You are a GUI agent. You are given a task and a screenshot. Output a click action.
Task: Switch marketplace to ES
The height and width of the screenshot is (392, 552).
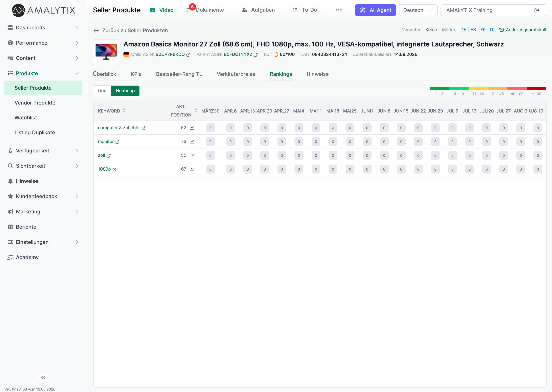[473, 30]
